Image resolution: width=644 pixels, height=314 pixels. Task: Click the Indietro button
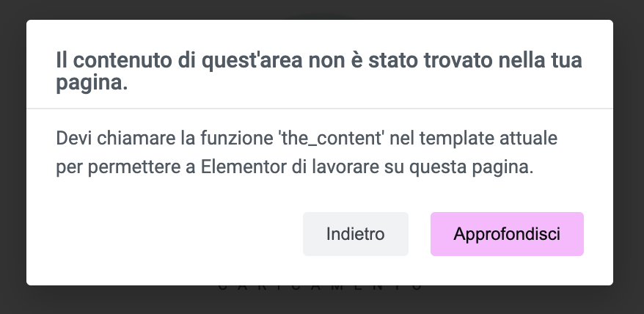(356, 234)
